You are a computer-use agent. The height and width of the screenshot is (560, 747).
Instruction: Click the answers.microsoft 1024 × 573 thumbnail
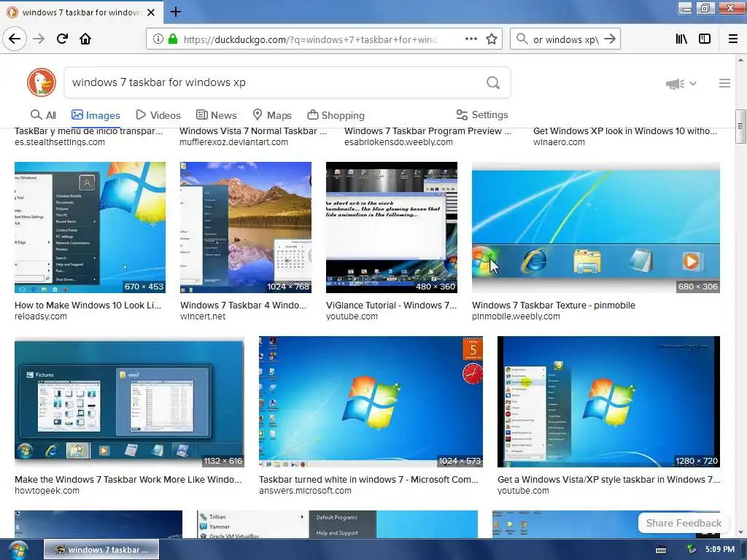coord(371,402)
